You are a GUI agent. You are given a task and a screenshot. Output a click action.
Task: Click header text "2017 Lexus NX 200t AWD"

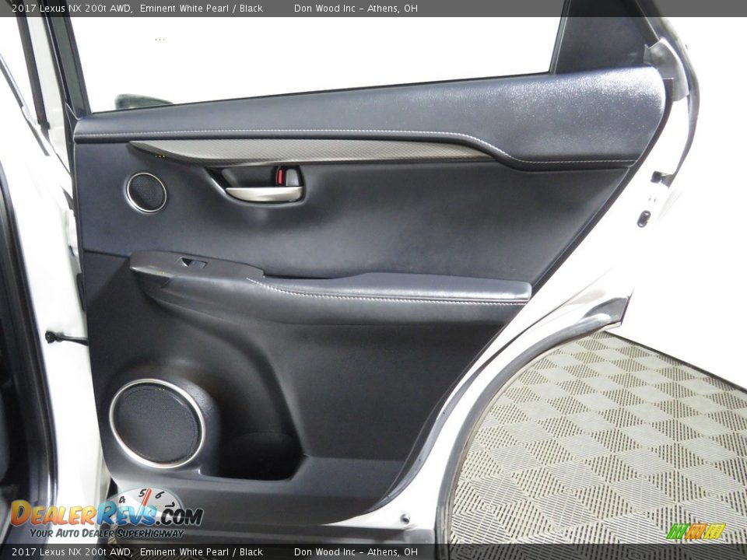pyautogui.click(x=66, y=9)
